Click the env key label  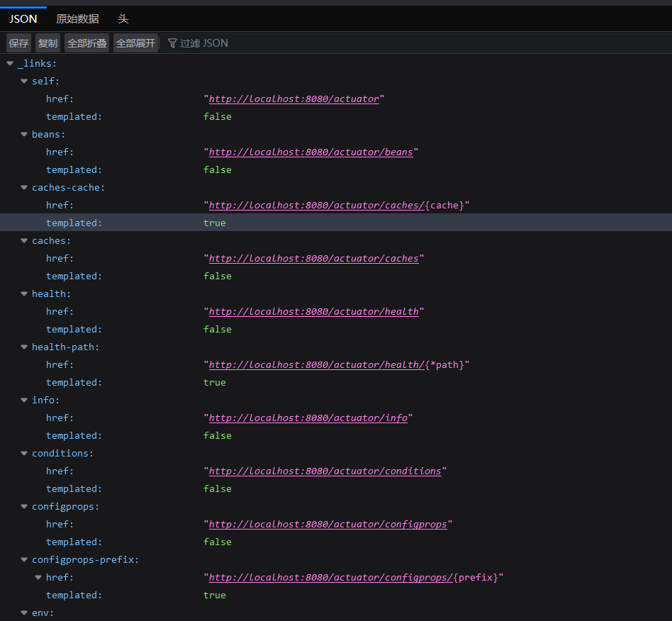43,612
